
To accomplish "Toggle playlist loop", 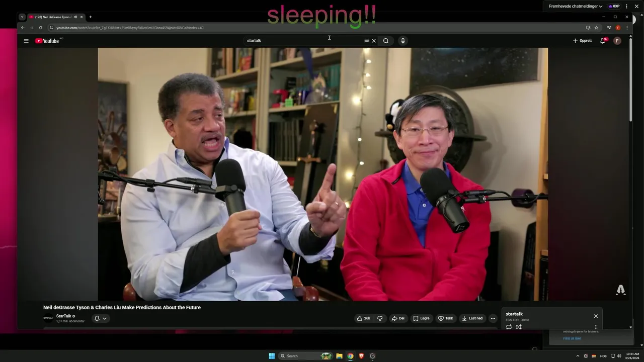I will click(509, 327).
